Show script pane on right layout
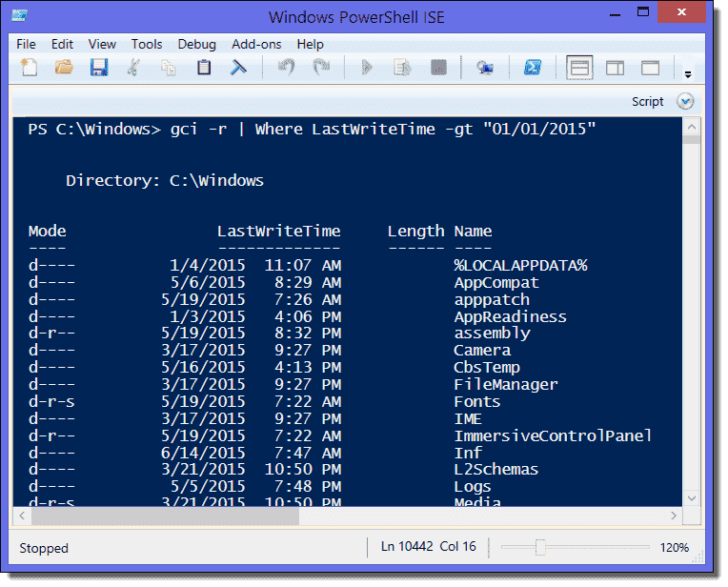This screenshot has width=728, height=587. click(615, 69)
